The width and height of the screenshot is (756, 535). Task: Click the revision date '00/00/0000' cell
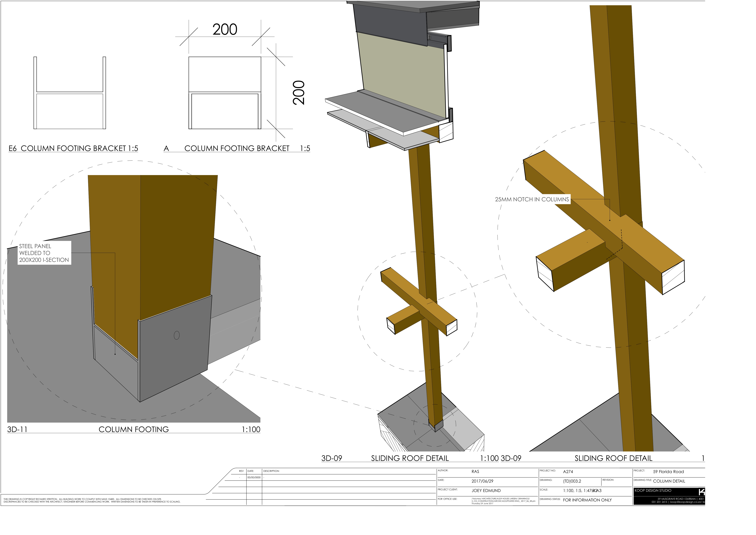point(254,477)
